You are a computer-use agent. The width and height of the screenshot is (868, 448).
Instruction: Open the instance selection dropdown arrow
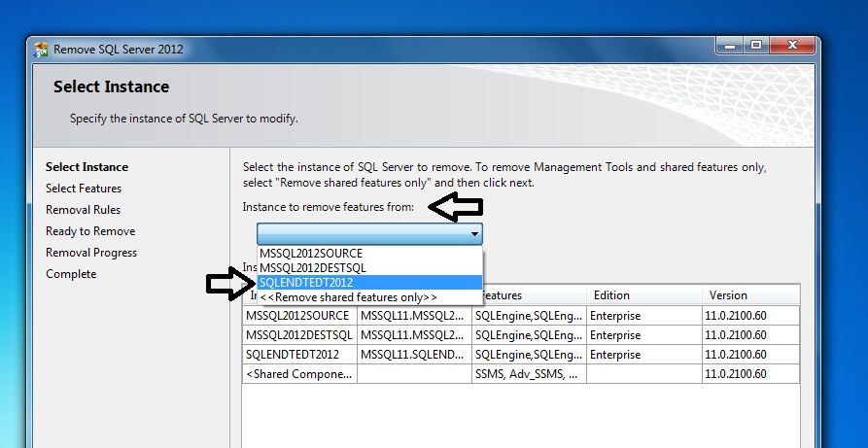pos(474,233)
